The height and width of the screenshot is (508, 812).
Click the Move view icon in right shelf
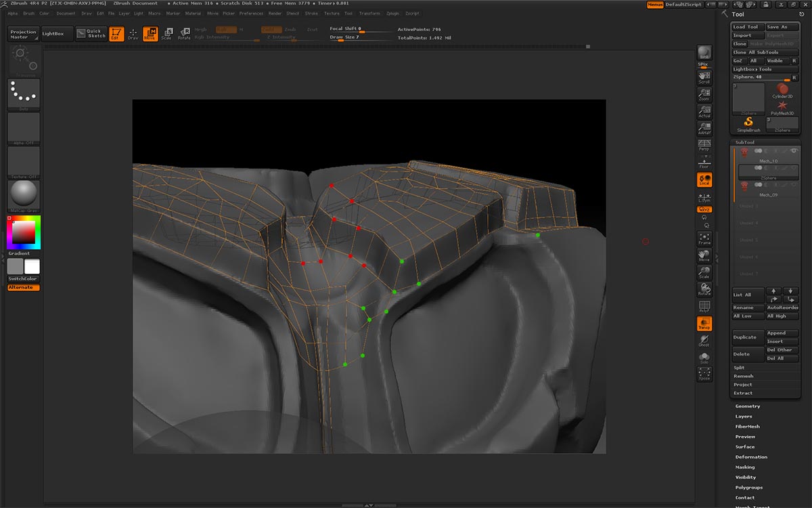click(x=704, y=255)
